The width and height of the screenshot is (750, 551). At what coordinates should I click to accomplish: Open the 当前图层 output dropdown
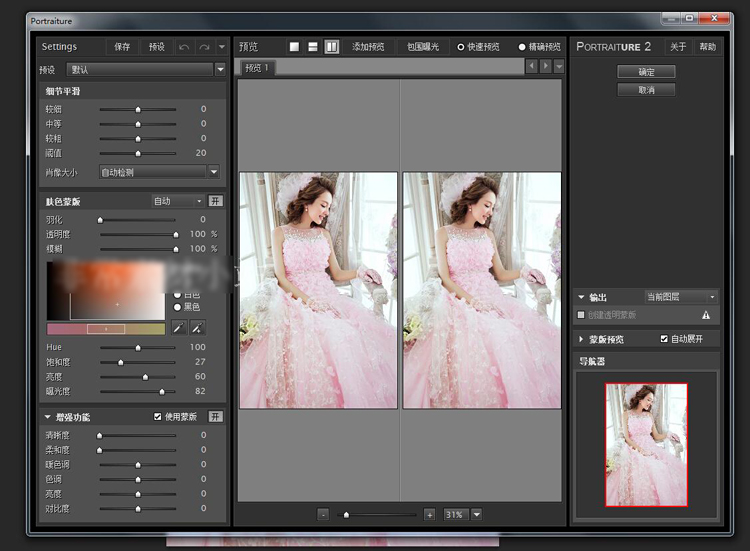pyautogui.click(x=681, y=297)
